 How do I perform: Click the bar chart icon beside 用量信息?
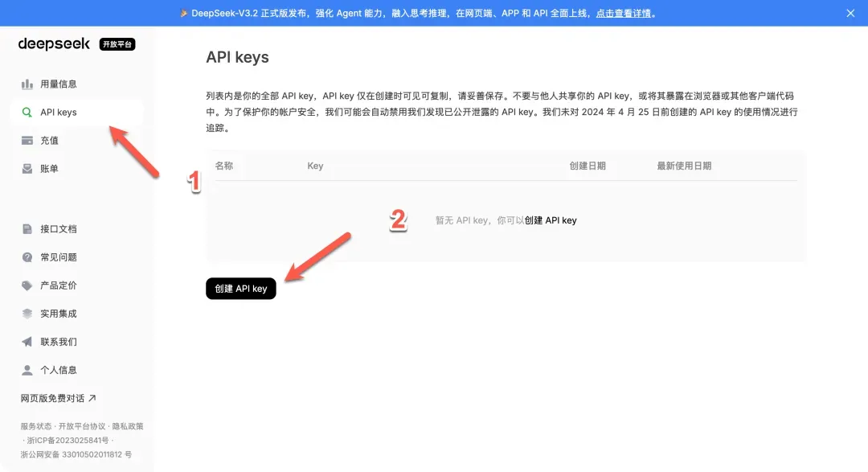coord(27,84)
